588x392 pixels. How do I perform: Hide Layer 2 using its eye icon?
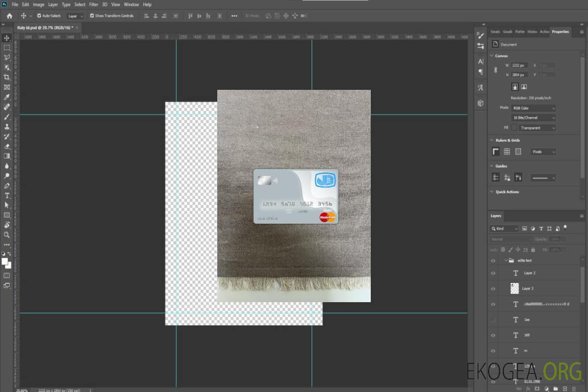[x=493, y=273]
